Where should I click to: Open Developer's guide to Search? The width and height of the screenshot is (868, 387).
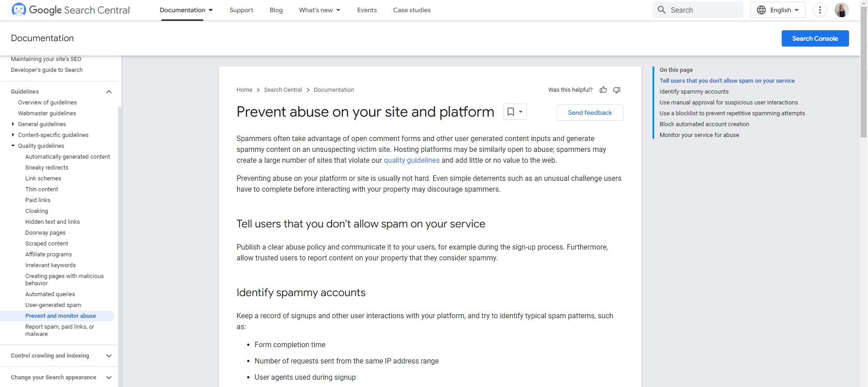coord(47,70)
